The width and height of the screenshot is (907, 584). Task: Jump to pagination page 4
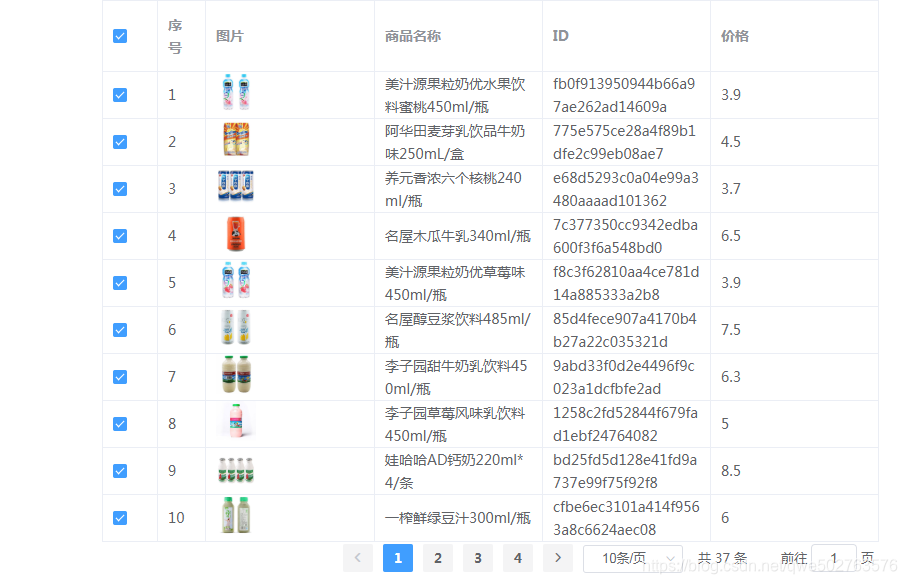[518, 558]
